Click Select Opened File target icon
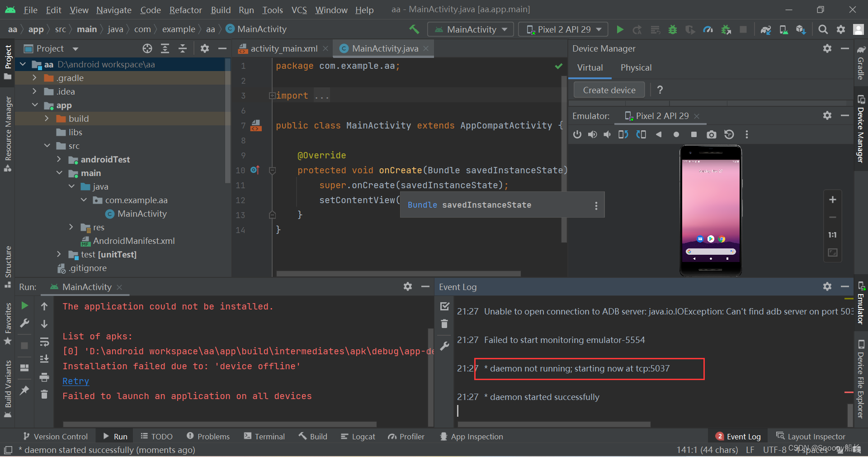This screenshot has height=457, width=868. (x=147, y=48)
